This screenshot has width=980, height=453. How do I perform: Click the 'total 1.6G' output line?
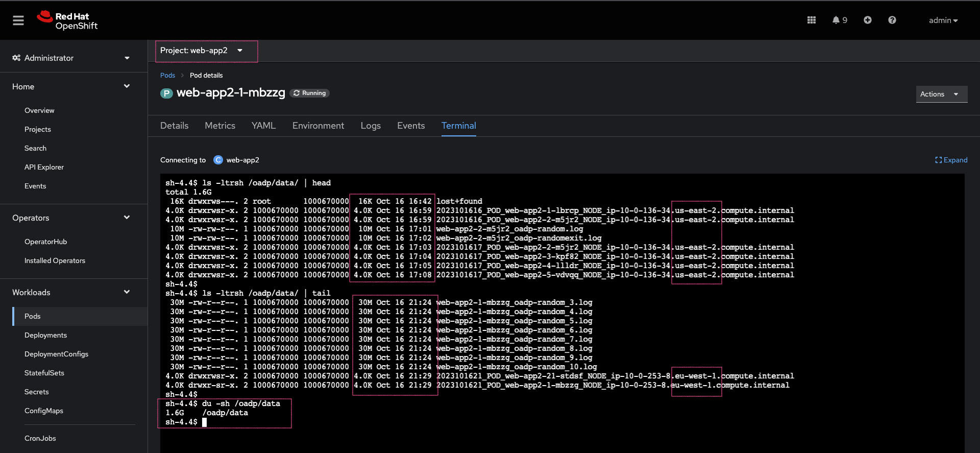pos(188,193)
